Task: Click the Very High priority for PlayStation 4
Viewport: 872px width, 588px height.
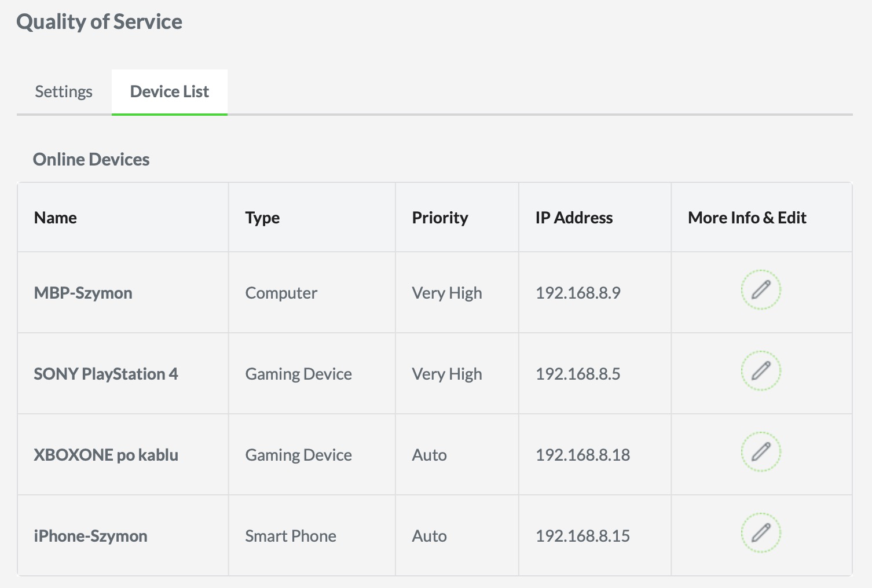Action: 447,374
